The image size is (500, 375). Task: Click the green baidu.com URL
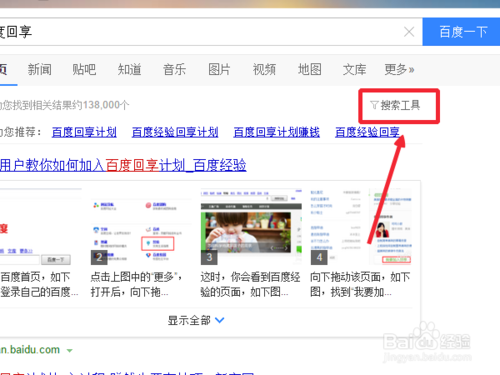click(x=30, y=350)
